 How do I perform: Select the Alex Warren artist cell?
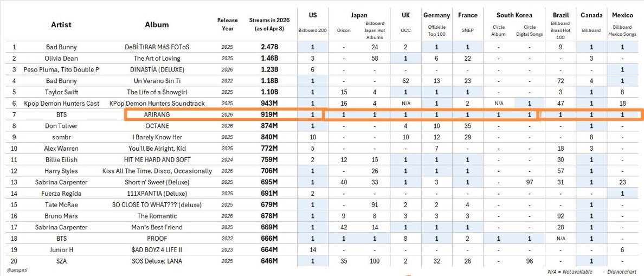(61, 148)
